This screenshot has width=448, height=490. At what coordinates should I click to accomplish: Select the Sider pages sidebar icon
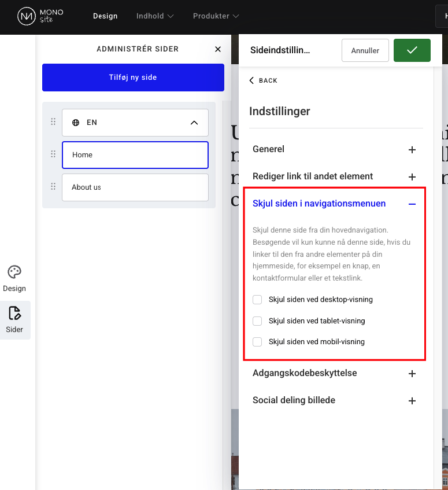[x=14, y=319]
